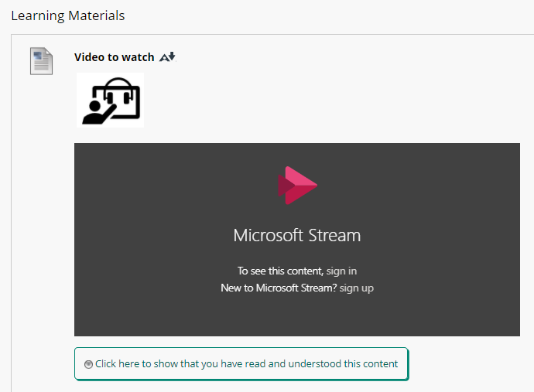The height and width of the screenshot is (392, 534).
Task: Click the down arrow of the accessibility icon
Action: (x=172, y=56)
